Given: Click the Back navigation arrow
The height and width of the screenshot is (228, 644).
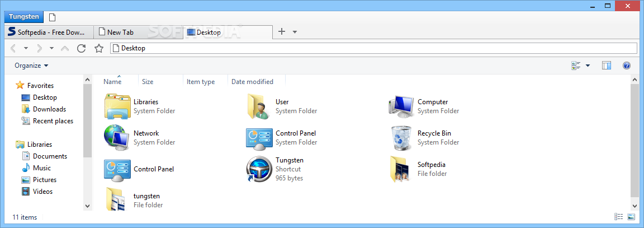Looking at the screenshot, I should pos(13,49).
